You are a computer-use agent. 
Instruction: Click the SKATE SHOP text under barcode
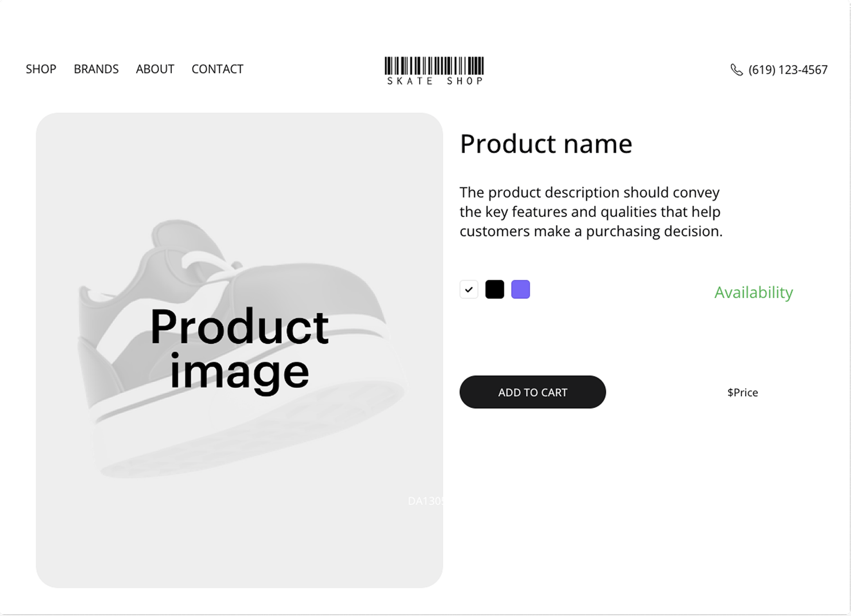(435, 81)
